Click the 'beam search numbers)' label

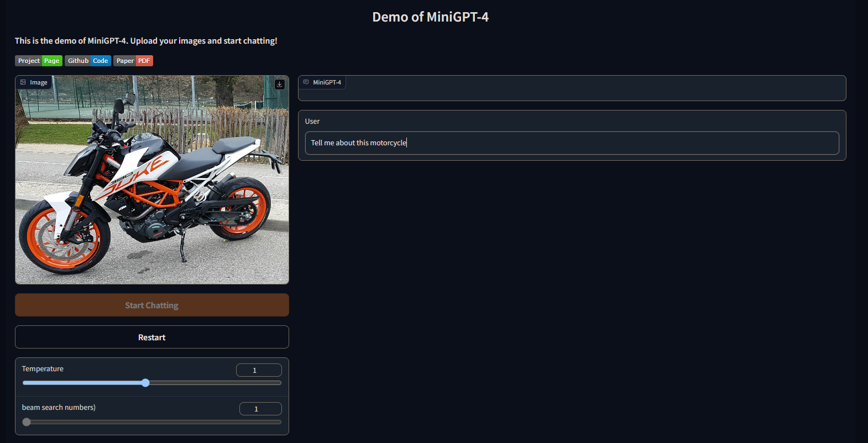59,407
